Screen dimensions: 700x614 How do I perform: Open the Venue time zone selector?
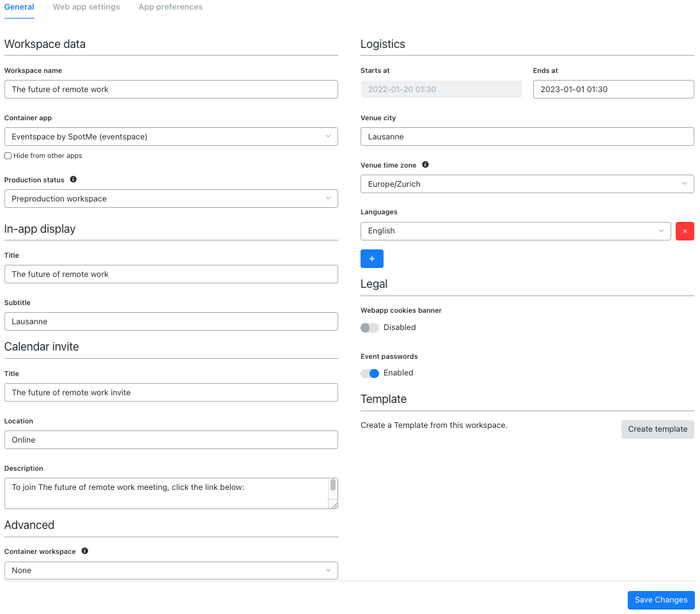(x=527, y=184)
